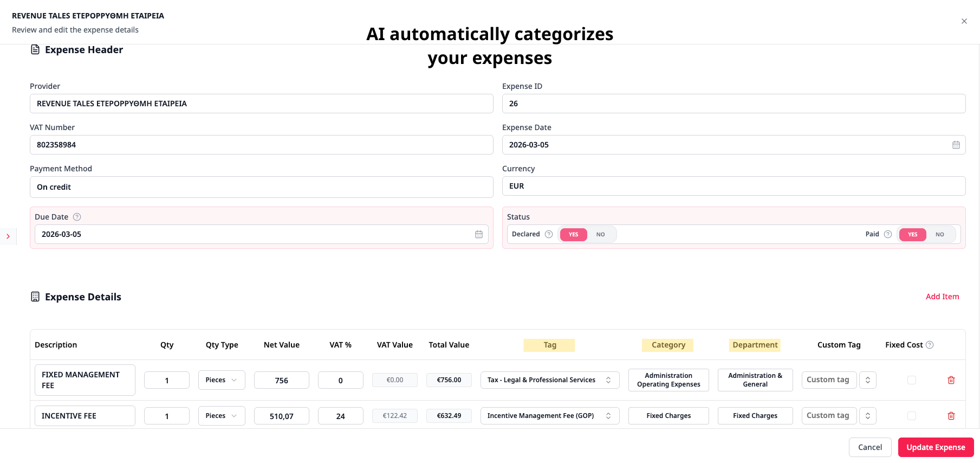This screenshot has width=980, height=463.
Task: Set Declared status to NO
Action: coord(600,234)
